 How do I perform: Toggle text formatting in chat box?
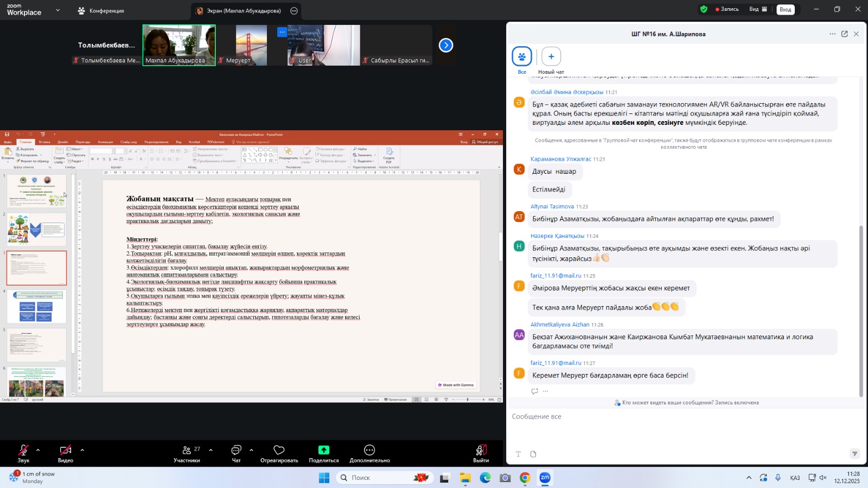click(x=518, y=454)
